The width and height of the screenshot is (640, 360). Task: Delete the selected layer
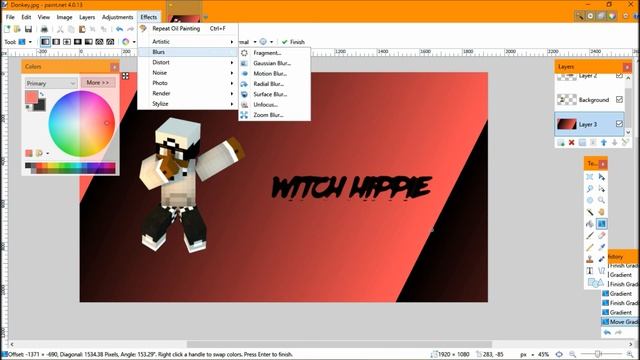coord(572,142)
